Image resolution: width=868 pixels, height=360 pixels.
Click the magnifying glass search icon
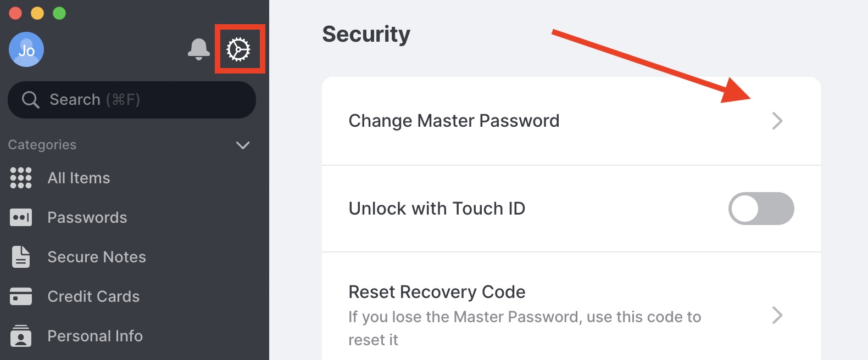30,100
